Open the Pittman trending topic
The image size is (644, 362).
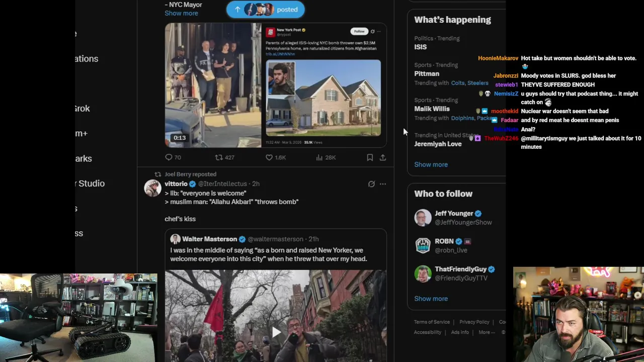(427, 73)
